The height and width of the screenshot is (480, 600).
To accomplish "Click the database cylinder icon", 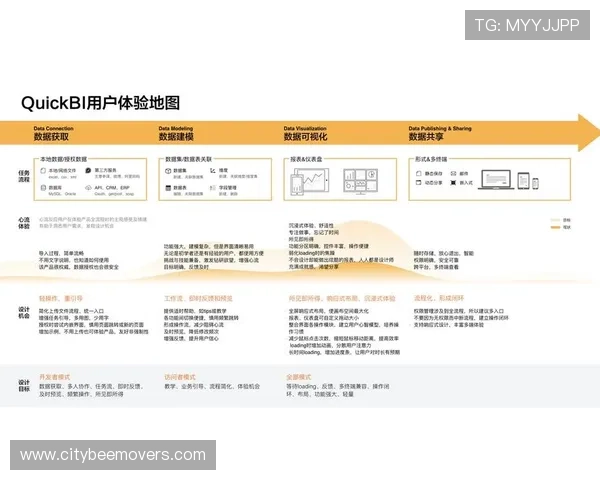I will coord(43,188).
